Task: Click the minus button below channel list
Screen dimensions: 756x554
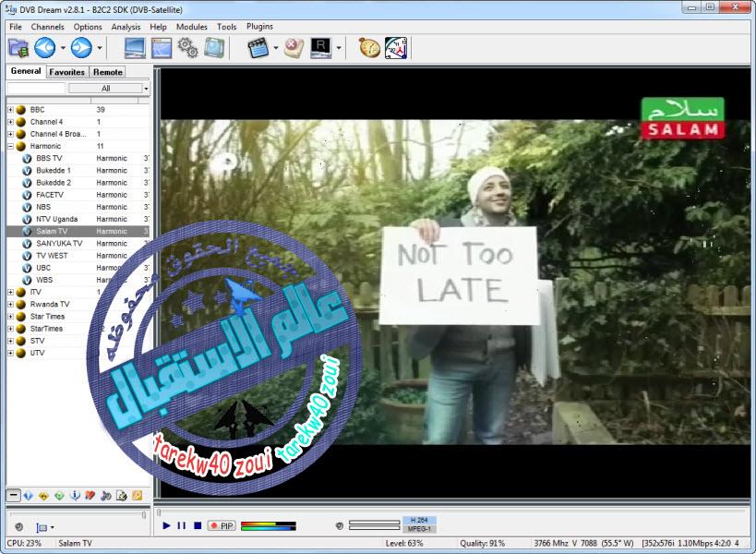Action: 14,495
